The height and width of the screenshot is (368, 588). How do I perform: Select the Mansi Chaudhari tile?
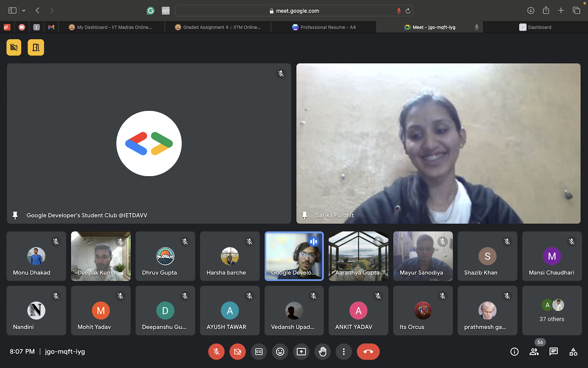click(x=552, y=256)
